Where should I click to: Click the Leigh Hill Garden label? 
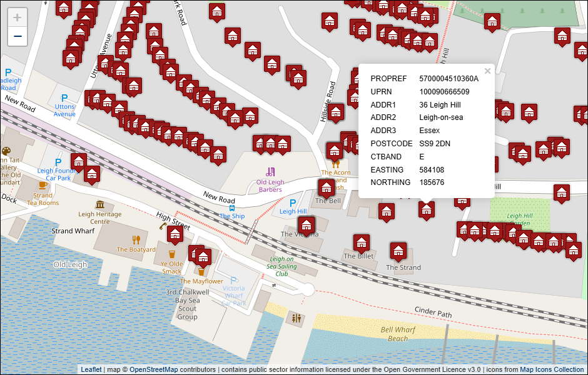(519, 219)
